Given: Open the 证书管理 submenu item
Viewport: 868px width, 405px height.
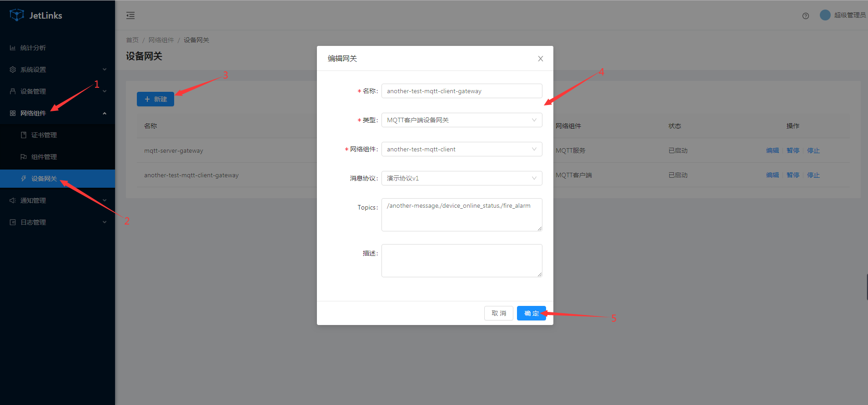Looking at the screenshot, I should [44, 135].
